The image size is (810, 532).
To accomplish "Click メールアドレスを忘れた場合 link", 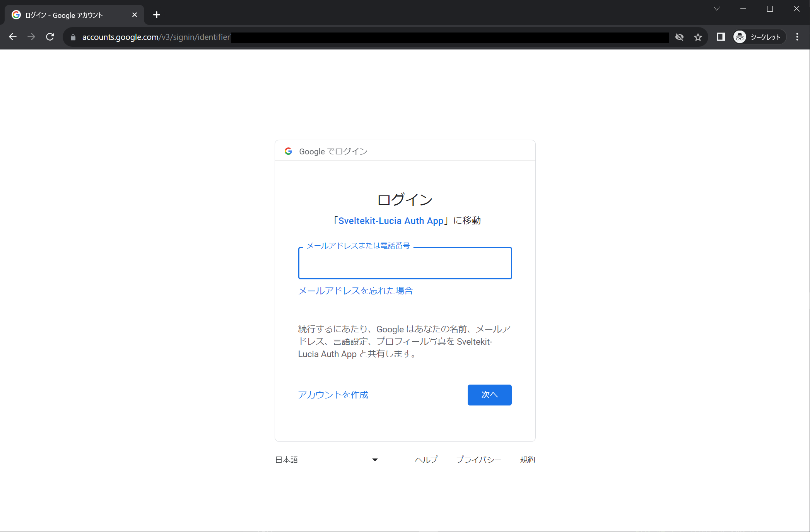I will [x=355, y=291].
